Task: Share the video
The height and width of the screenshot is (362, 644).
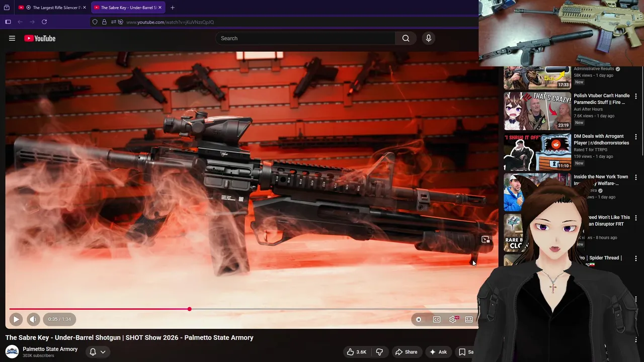Action: click(x=406, y=352)
